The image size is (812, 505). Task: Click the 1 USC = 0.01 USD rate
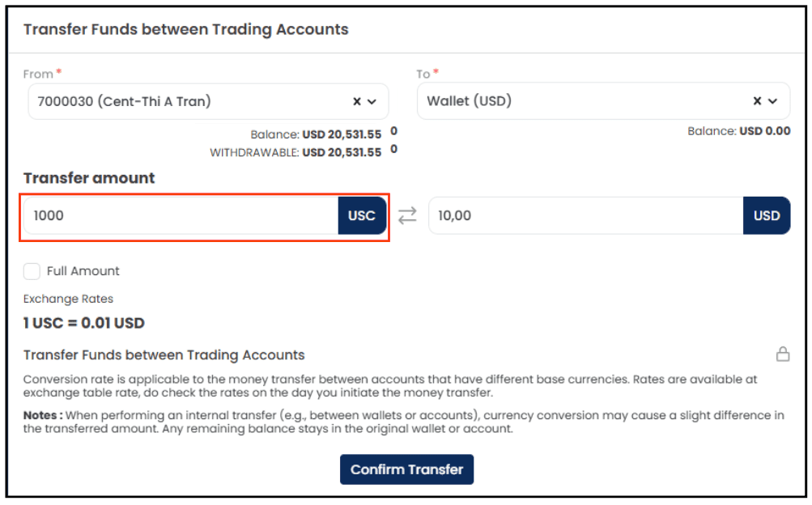[x=84, y=323]
